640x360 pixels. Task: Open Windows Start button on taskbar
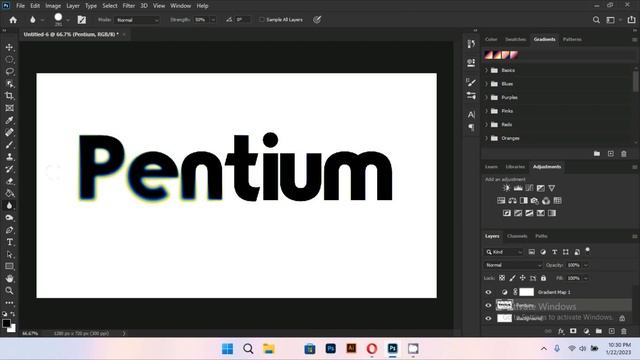coord(227,349)
